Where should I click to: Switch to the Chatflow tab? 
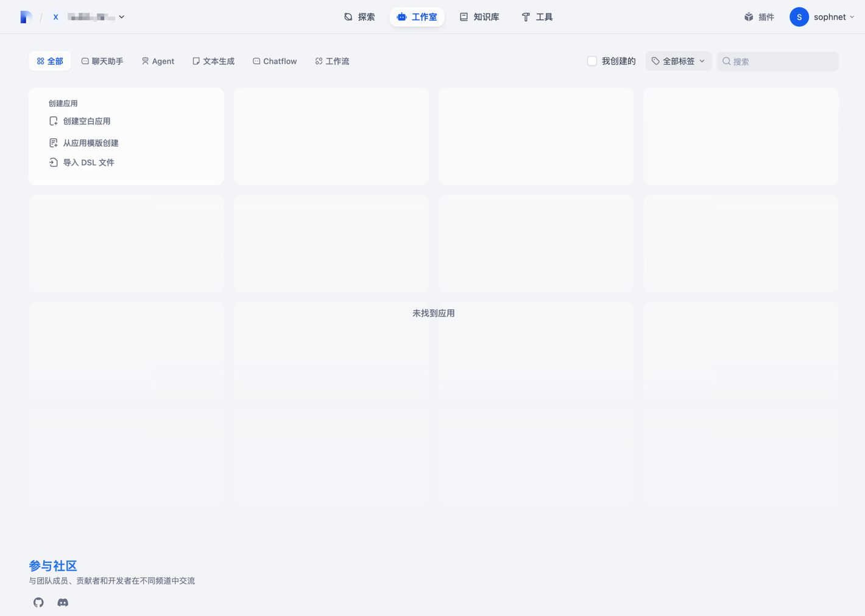[275, 61]
